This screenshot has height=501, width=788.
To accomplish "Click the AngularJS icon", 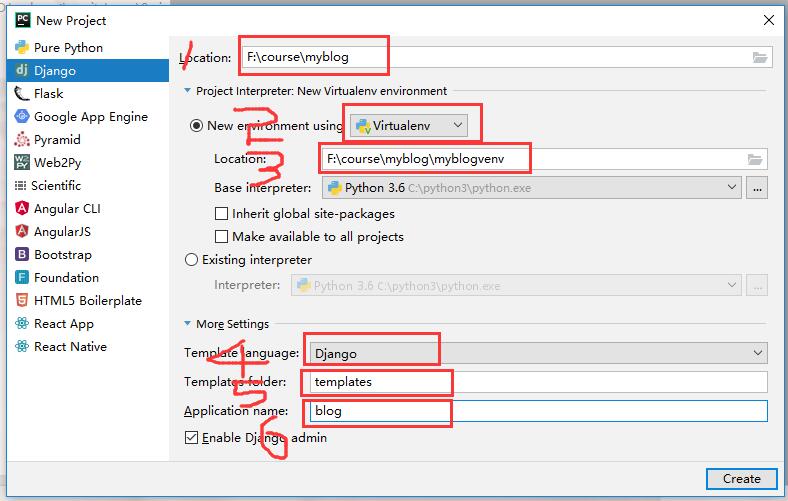I will click(x=22, y=231).
